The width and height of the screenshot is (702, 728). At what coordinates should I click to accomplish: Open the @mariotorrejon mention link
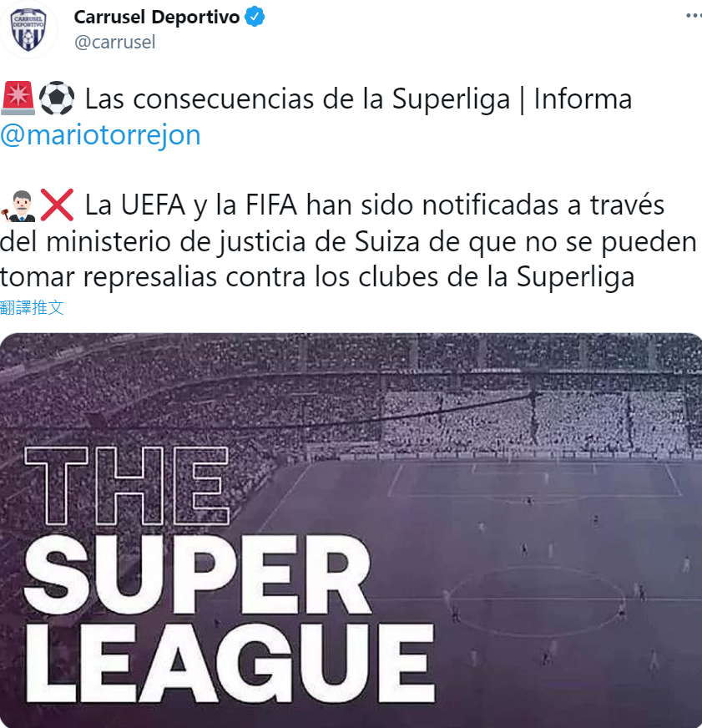[x=100, y=135]
